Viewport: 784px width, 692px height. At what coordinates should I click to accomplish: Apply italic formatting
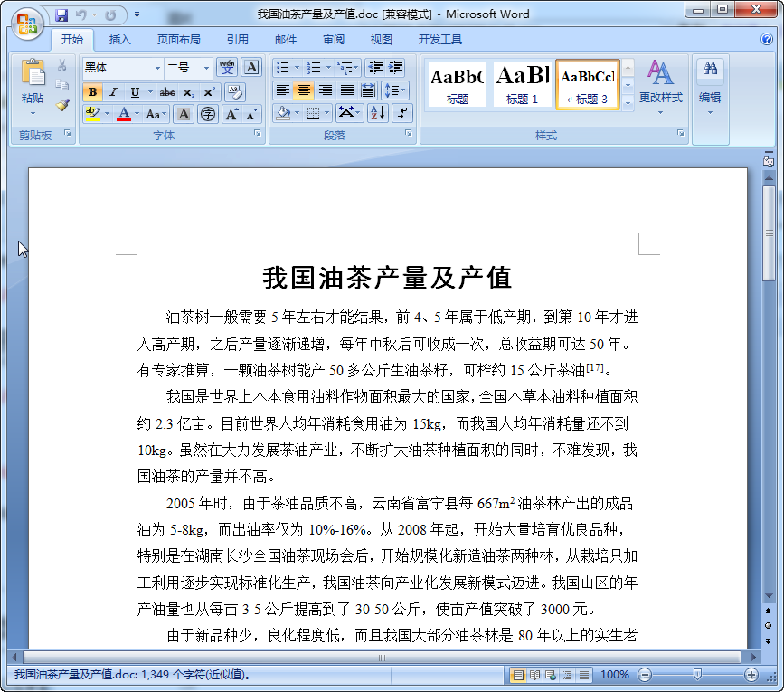coord(111,92)
